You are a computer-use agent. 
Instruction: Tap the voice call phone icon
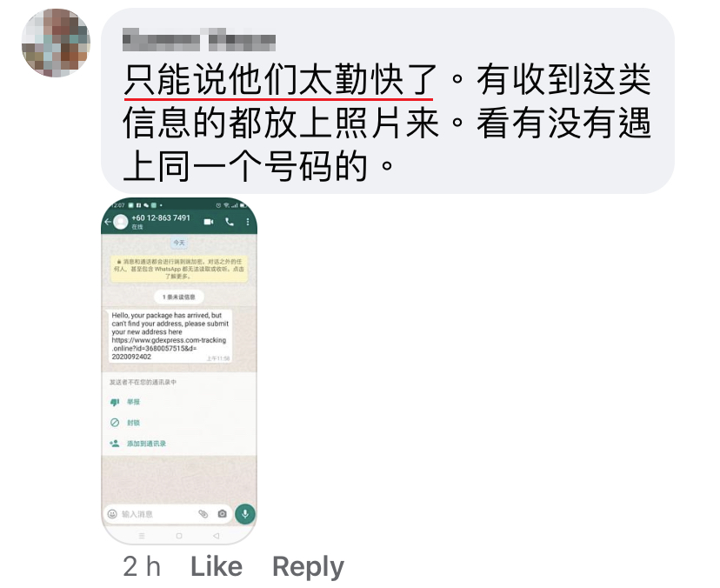tap(230, 222)
